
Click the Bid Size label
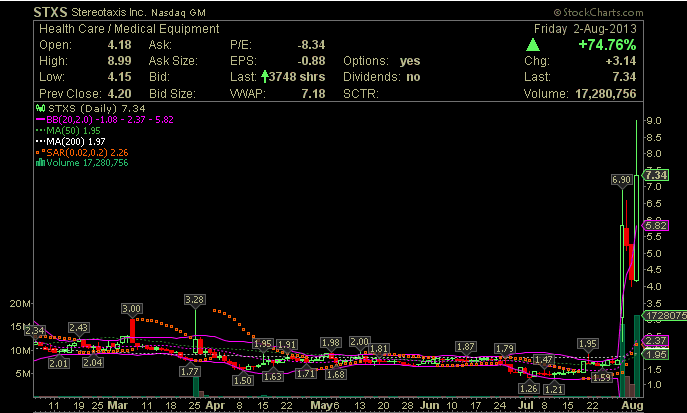coord(172,93)
